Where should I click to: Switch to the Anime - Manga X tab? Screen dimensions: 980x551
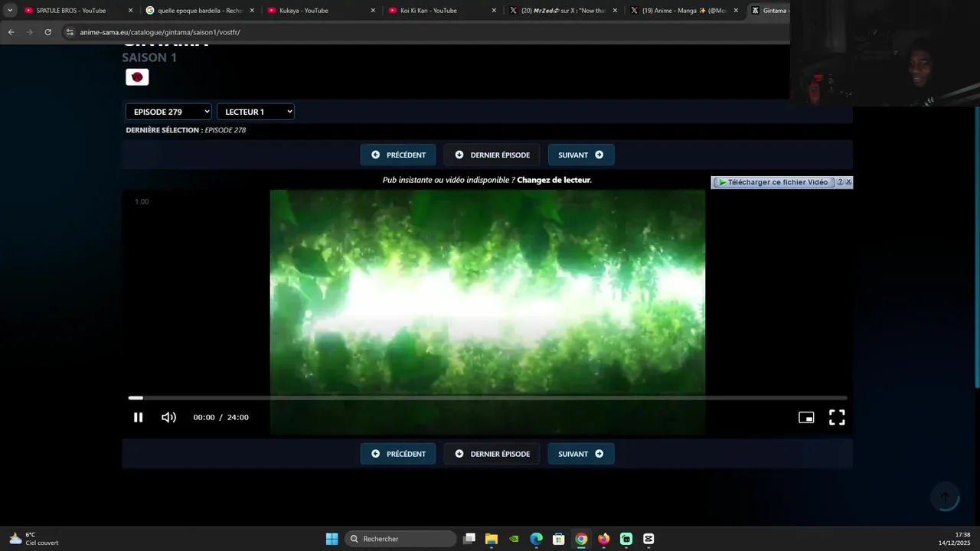point(684,11)
